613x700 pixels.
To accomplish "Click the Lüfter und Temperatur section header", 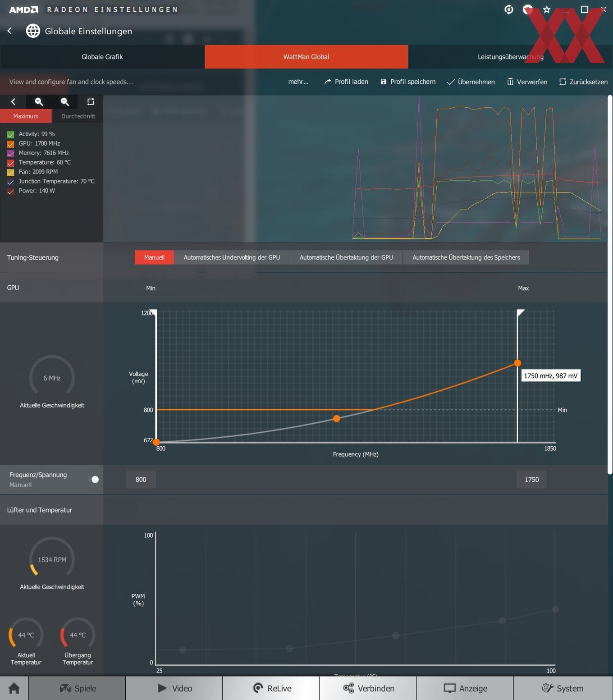I will [x=40, y=510].
